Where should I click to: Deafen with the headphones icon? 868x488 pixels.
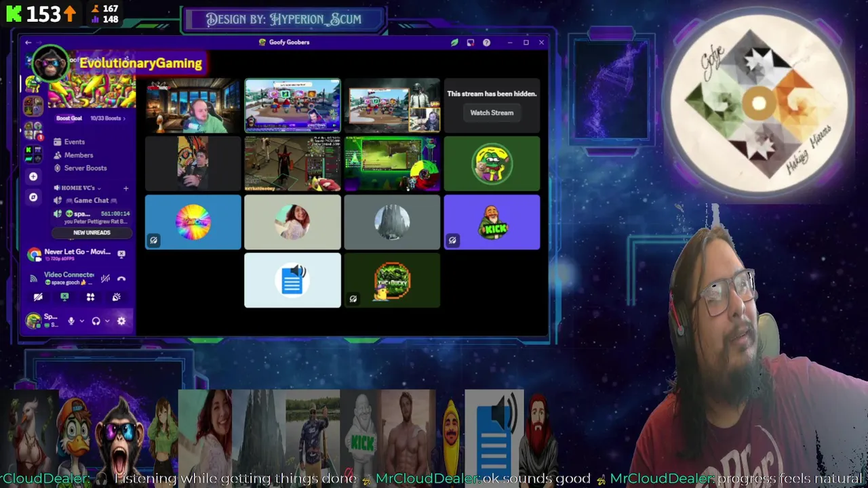(x=96, y=321)
